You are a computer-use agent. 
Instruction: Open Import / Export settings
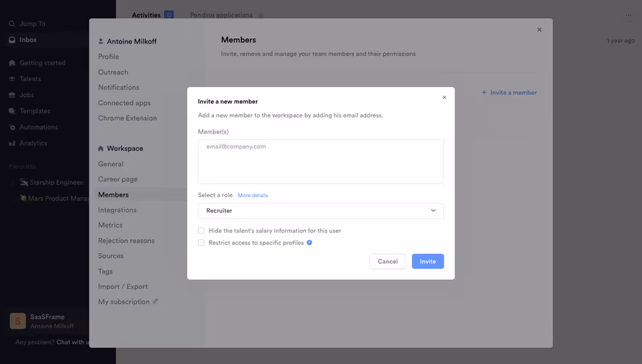click(123, 286)
